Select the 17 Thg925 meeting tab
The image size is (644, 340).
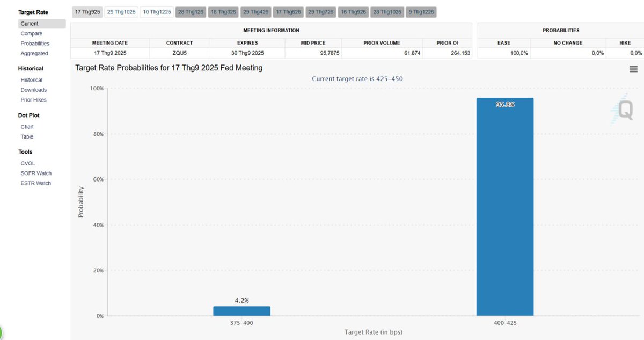[x=87, y=12]
